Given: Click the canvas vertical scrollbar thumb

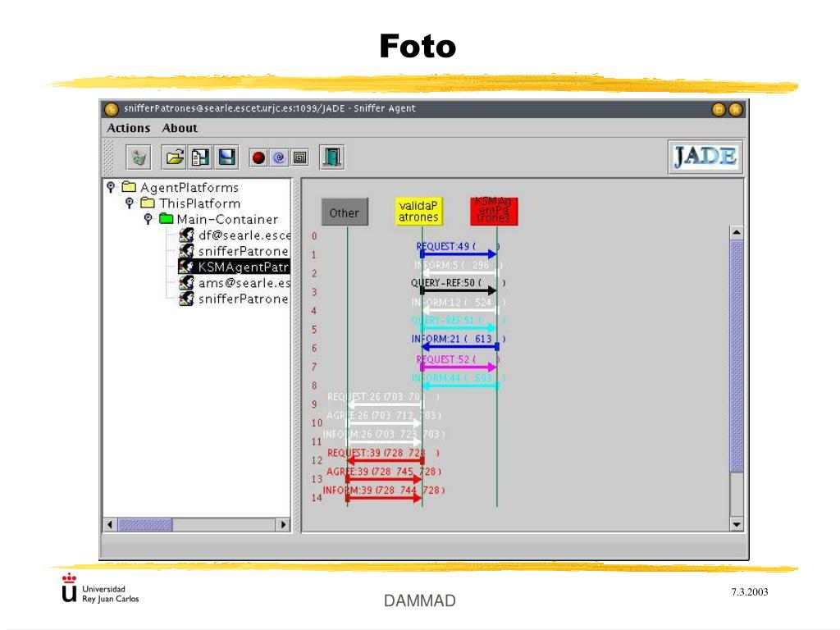Looking at the screenshot, I should (737, 356).
